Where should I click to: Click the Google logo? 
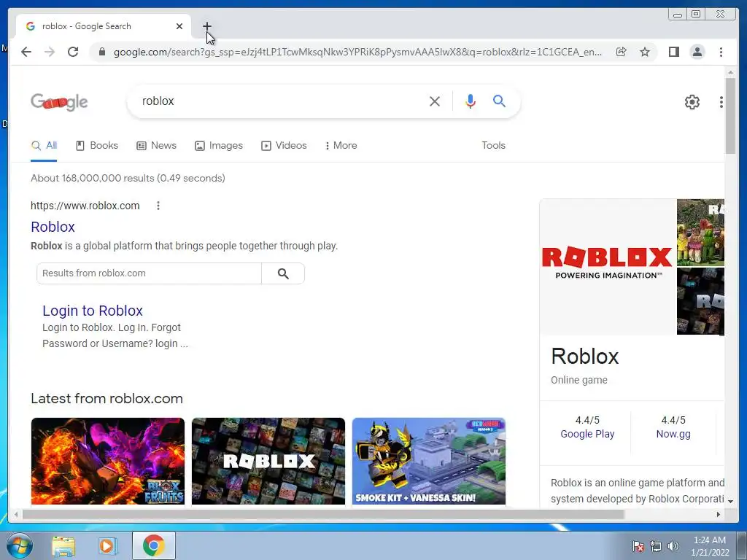pos(59,101)
